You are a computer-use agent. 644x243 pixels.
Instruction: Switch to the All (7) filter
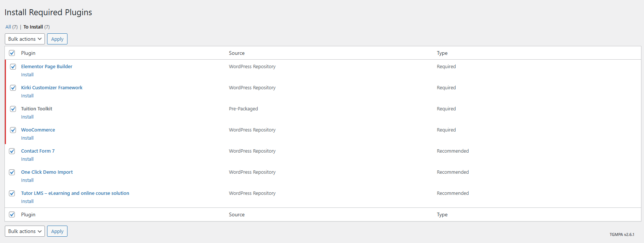[x=8, y=27]
